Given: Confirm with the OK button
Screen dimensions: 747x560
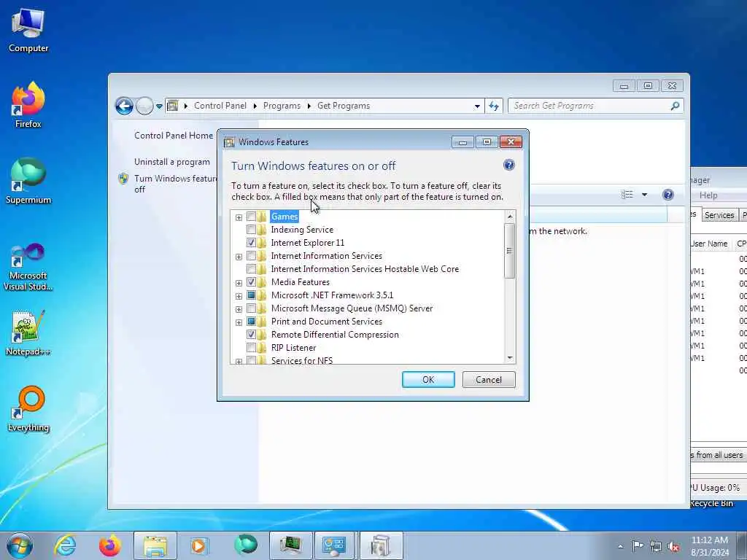Looking at the screenshot, I should pyautogui.click(x=427, y=379).
